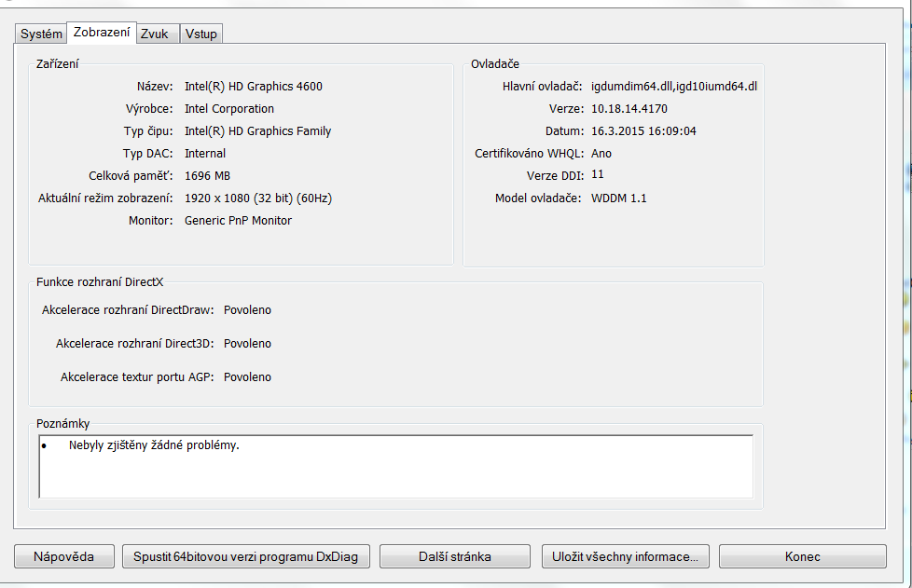The height and width of the screenshot is (588, 912).
Task: Click the 'Aktuální režim zobrazení:' label
Action: (105, 198)
